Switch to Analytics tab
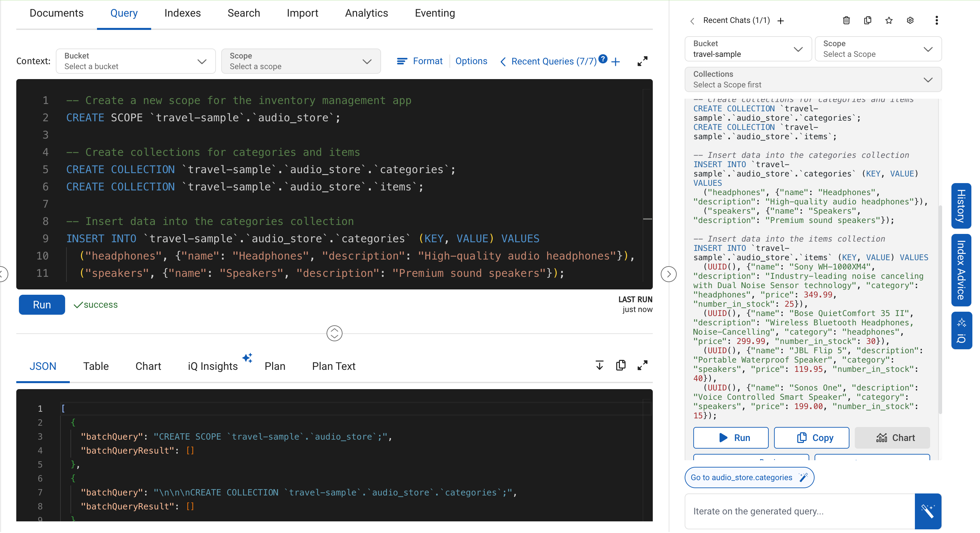This screenshot has height=533, width=980. 366,13
